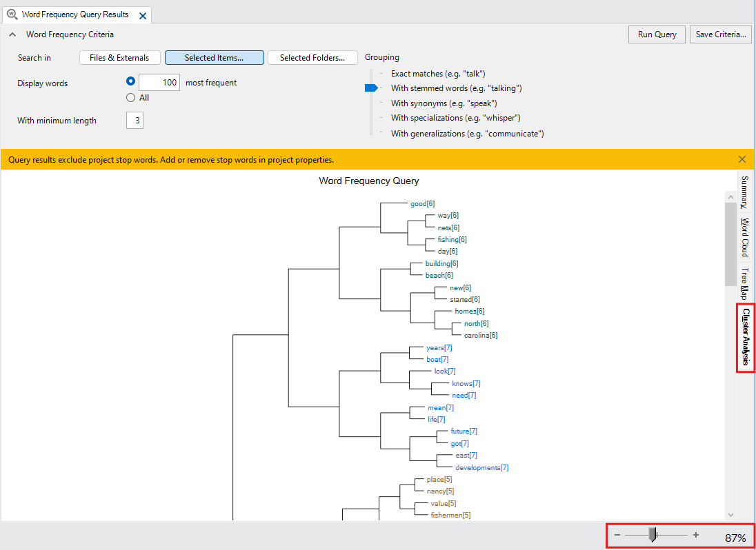Select the most frequent radio button
This screenshot has width=756, height=550.
(130, 82)
